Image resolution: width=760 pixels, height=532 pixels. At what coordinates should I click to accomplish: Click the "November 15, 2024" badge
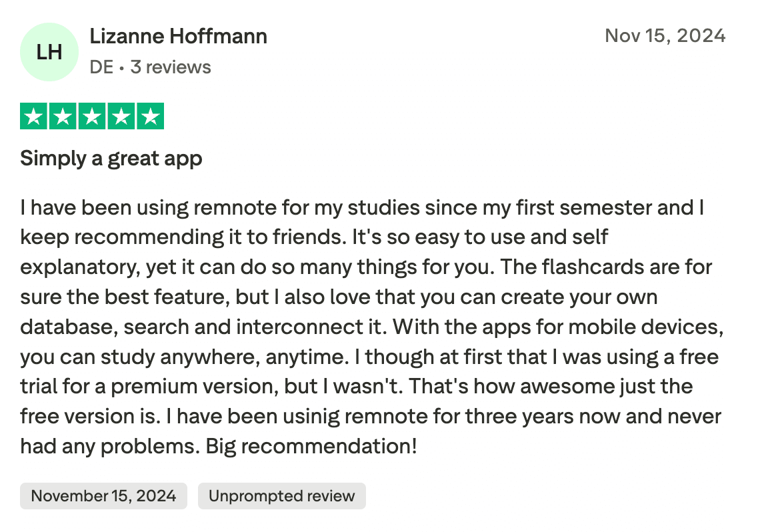click(x=103, y=496)
